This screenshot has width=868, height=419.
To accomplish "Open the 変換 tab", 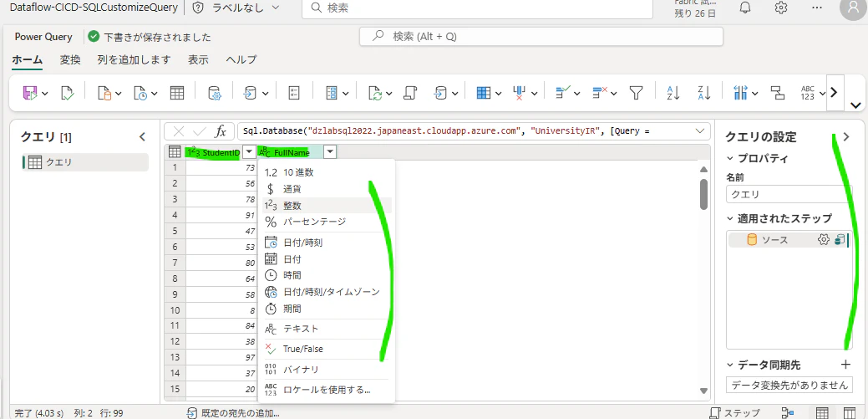I will click(x=70, y=60).
